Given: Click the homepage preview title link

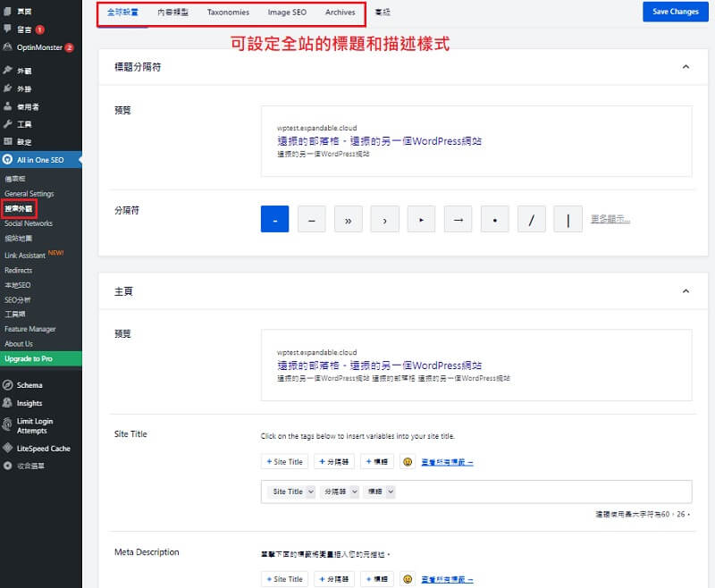Looking at the screenshot, I should [x=379, y=365].
